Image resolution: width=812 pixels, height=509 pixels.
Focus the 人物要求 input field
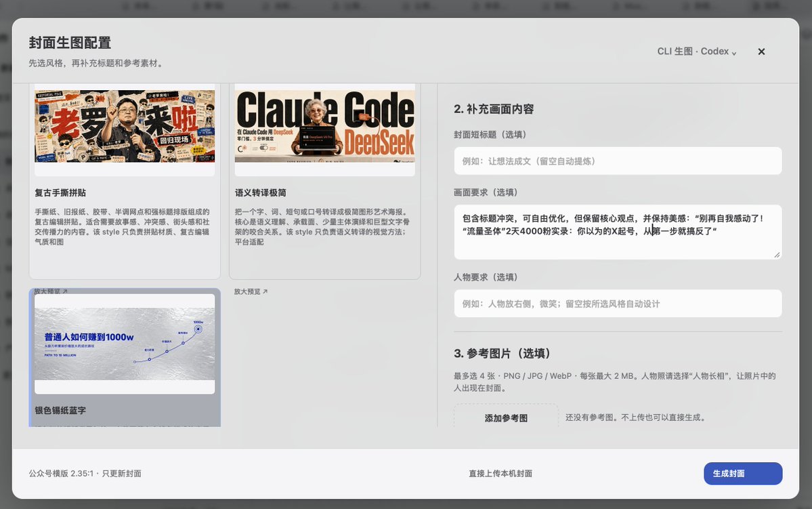[x=618, y=303]
